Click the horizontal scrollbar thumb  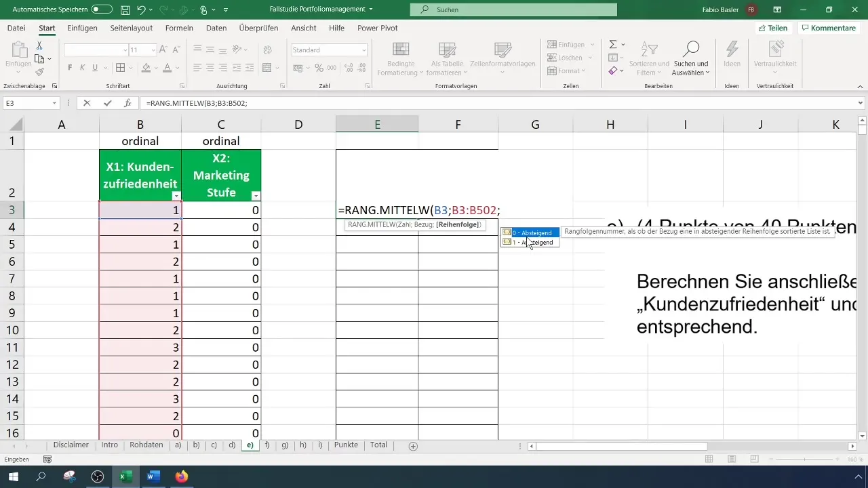(621, 446)
